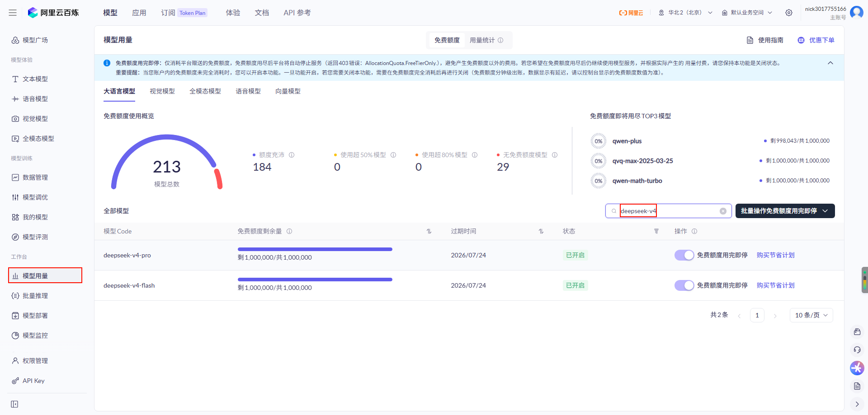Sort by 过期时间 column

(x=541, y=231)
